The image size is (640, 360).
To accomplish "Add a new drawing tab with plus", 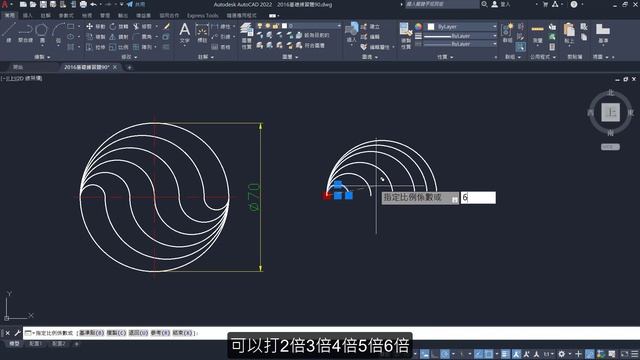I will point(129,67).
